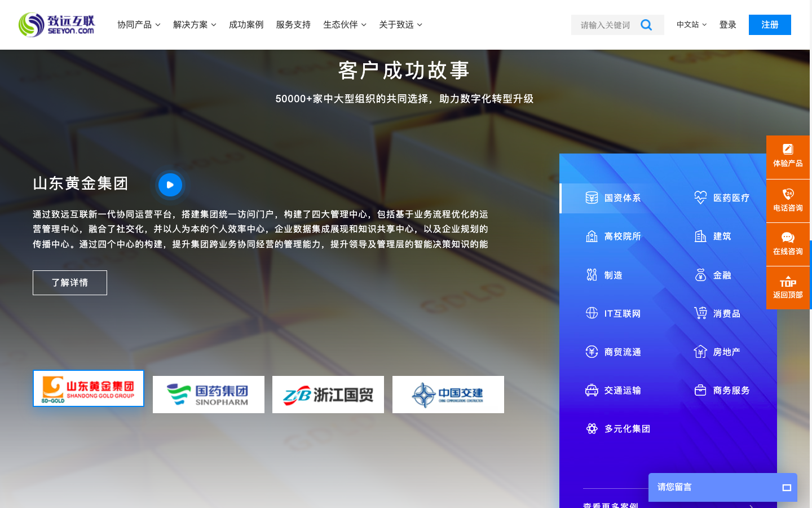Open the 成功案例 menu item
The height and width of the screenshot is (508, 812).
246,25
